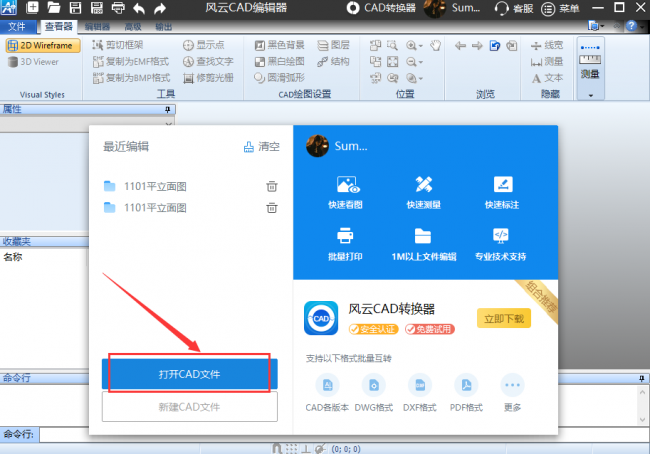Click the redo arrow in title bar
The image size is (650, 454).
tap(160, 8)
